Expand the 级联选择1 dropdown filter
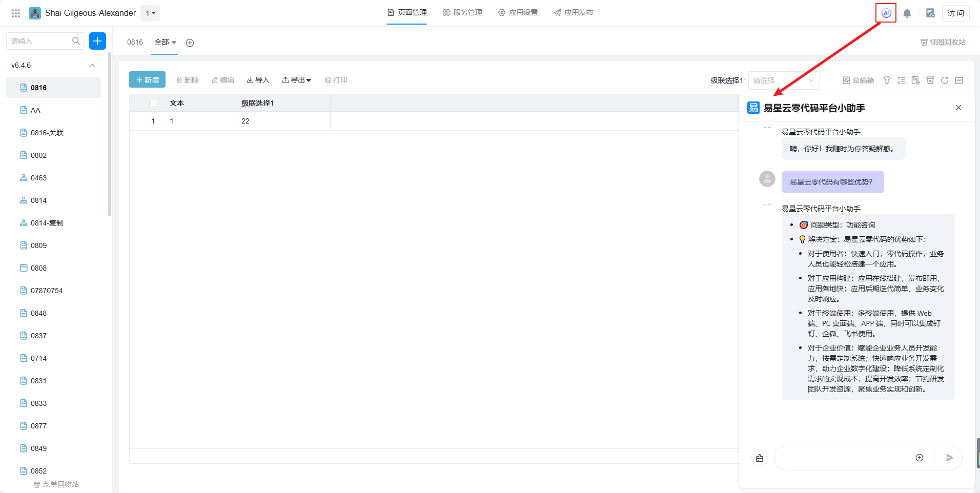The image size is (980, 493). point(784,80)
